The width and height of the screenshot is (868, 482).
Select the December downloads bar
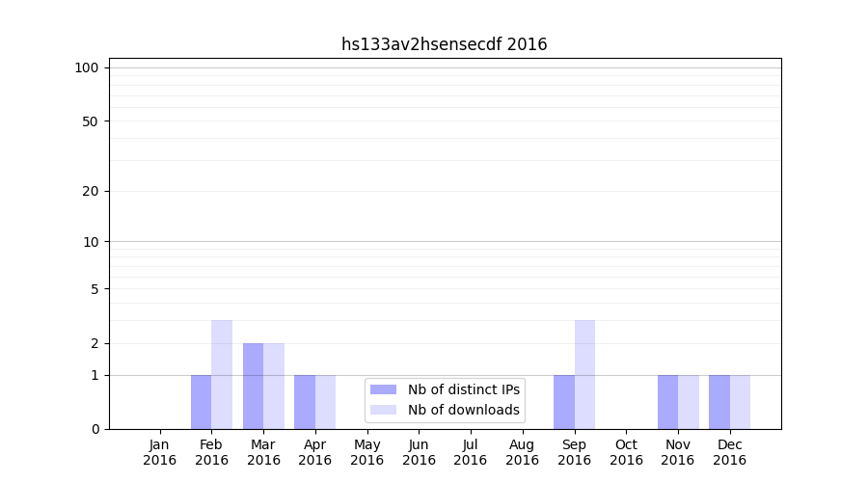740,402
